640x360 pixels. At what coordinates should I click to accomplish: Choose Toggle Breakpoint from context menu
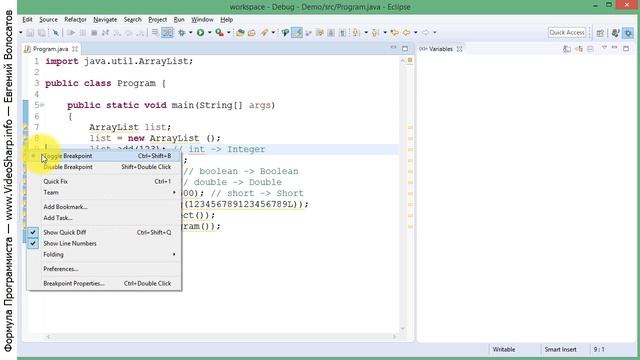(x=104, y=156)
